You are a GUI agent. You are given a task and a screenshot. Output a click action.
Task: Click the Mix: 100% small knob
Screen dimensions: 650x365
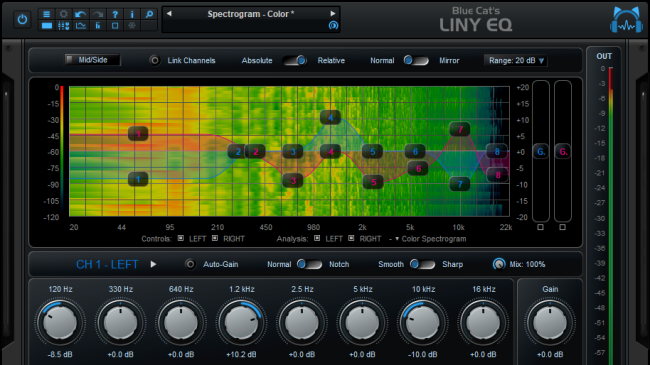coord(499,264)
